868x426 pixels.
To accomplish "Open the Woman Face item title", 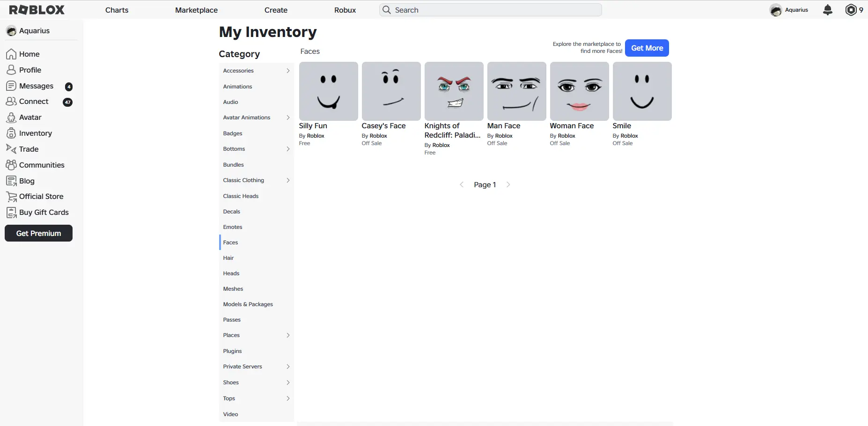I will tap(572, 126).
